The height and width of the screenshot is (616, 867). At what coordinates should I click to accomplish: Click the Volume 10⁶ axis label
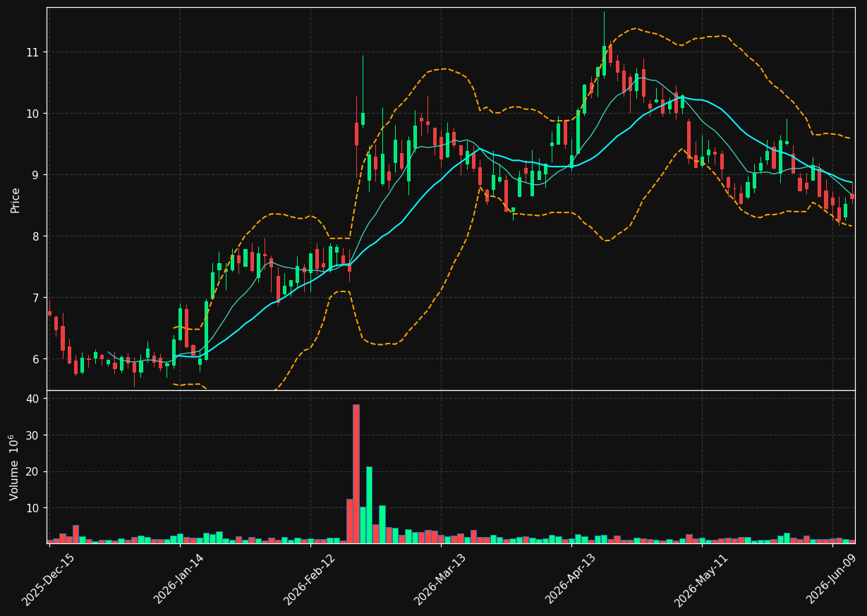click(16, 468)
